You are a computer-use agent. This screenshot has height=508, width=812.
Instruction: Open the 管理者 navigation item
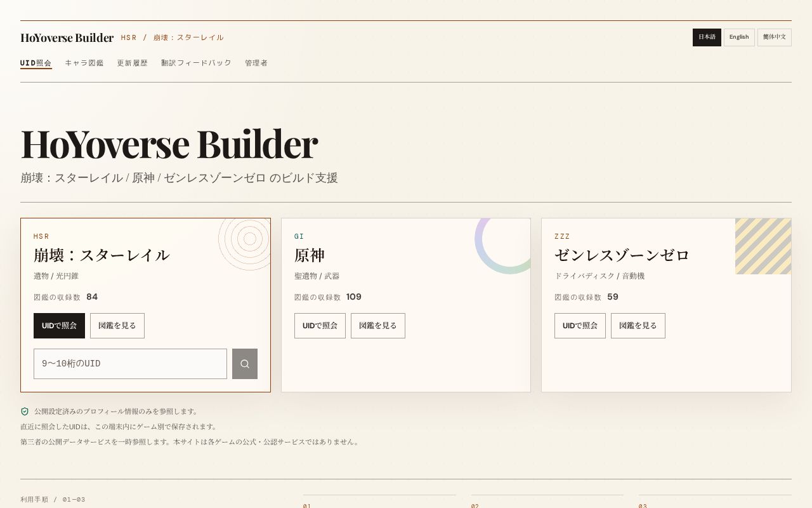pos(256,63)
